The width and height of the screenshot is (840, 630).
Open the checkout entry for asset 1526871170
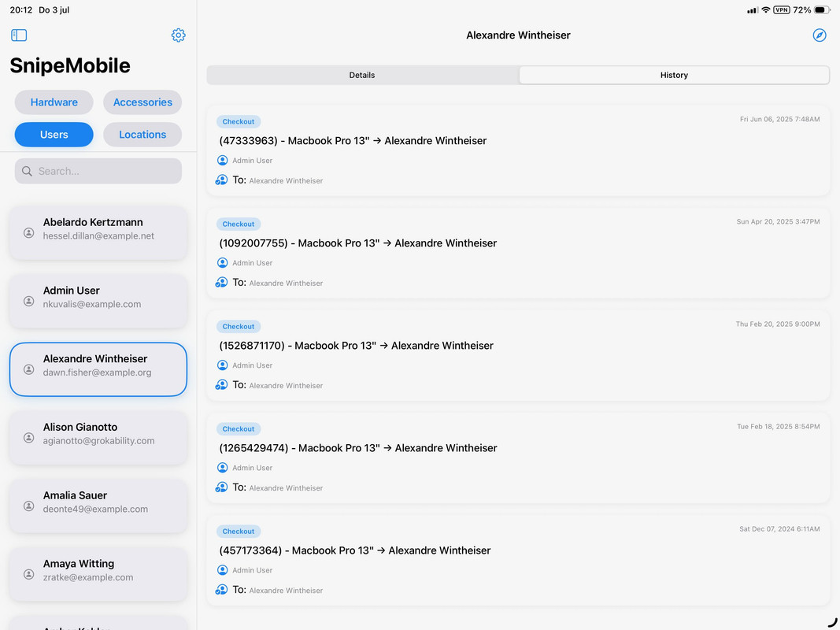point(518,356)
